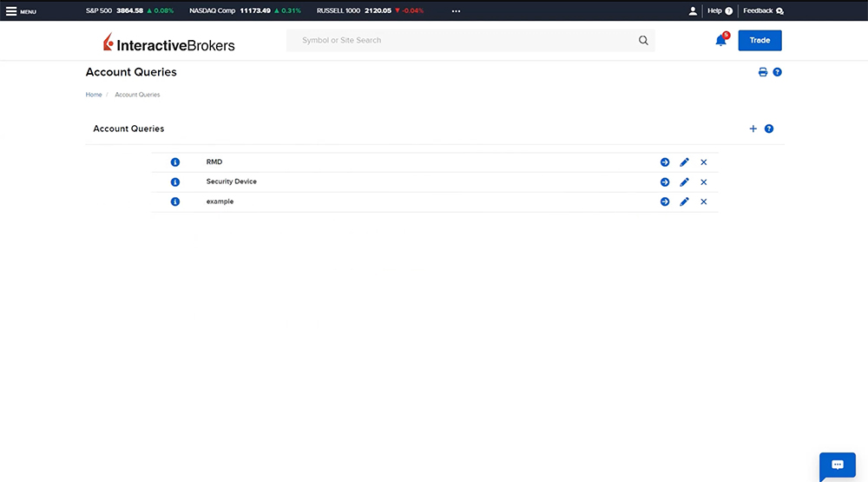Click the Feedback link
This screenshot has height=482, width=868.
pyautogui.click(x=763, y=11)
